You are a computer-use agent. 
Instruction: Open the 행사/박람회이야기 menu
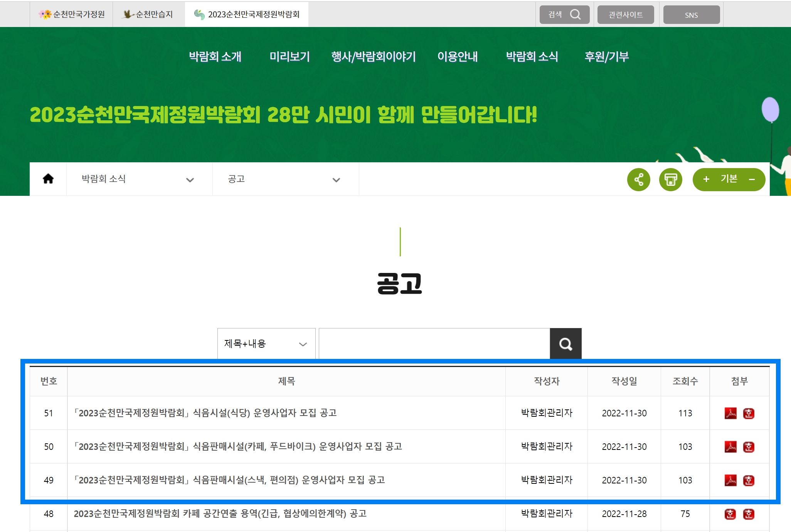coord(374,57)
